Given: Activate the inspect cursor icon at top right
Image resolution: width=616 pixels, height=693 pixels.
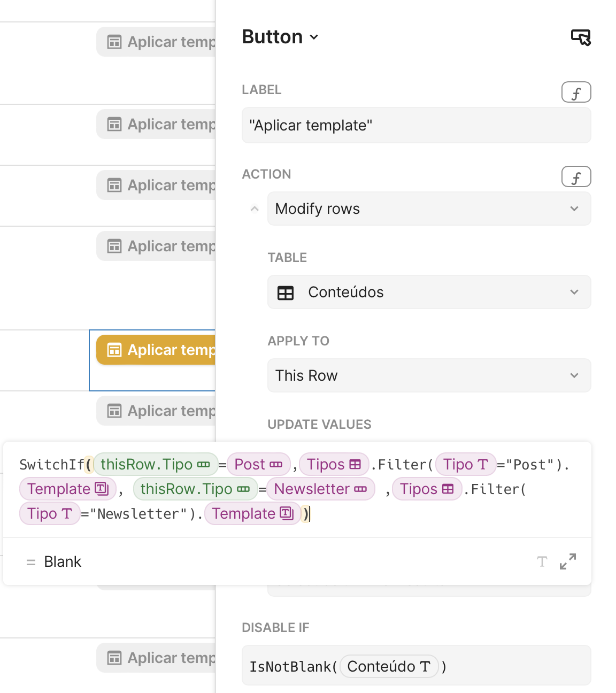Looking at the screenshot, I should click(582, 37).
